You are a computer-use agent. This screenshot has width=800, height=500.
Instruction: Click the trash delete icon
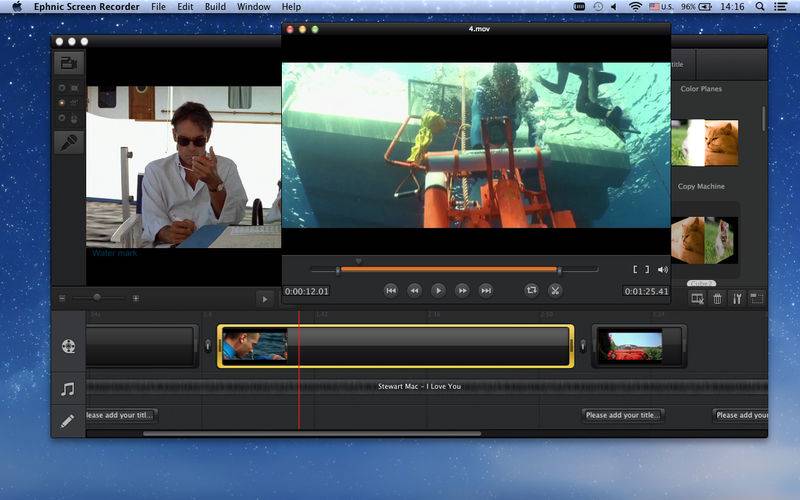coord(717,299)
